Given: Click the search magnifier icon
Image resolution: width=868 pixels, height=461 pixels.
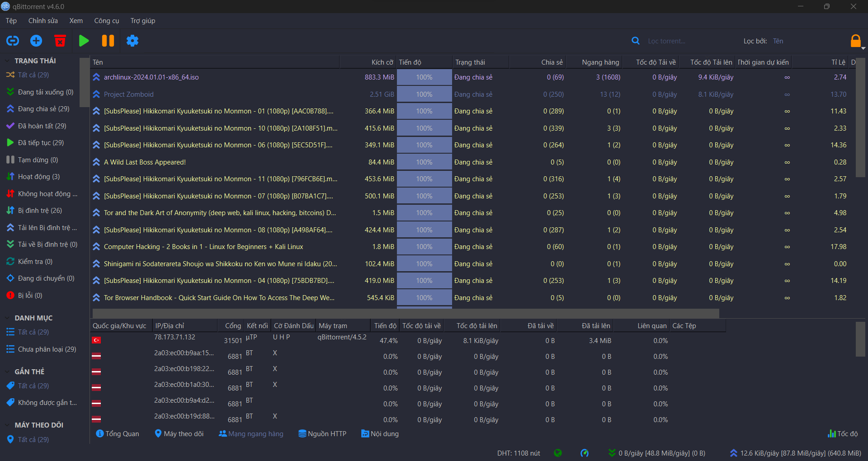Looking at the screenshot, I should [636, 41].
